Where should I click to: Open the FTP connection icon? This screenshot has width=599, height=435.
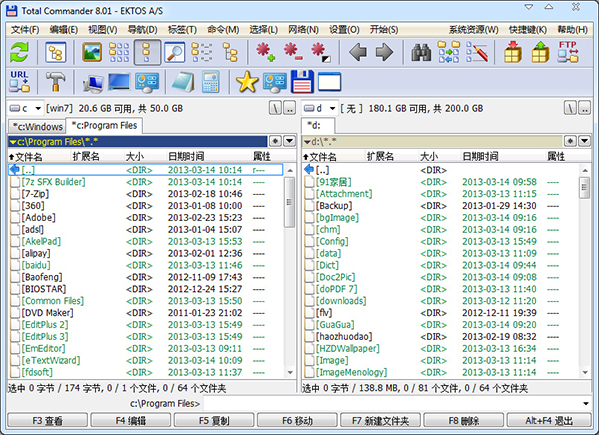[x=568, y=52]
